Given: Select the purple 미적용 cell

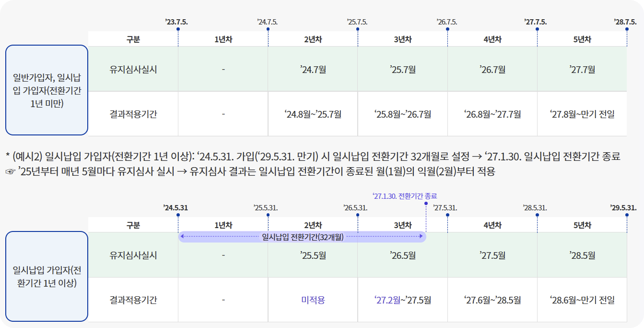Looking at the screenshot, I should 313,300.
